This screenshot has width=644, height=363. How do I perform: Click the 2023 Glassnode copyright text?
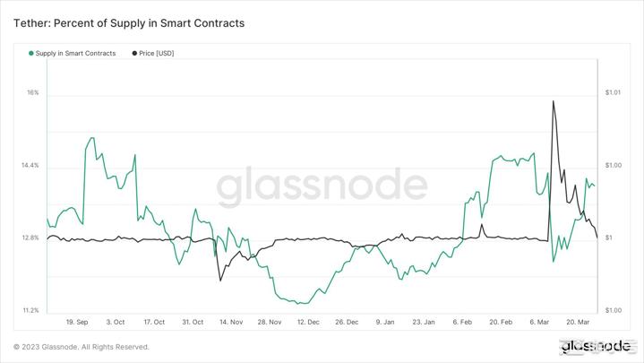pos(81,347)
